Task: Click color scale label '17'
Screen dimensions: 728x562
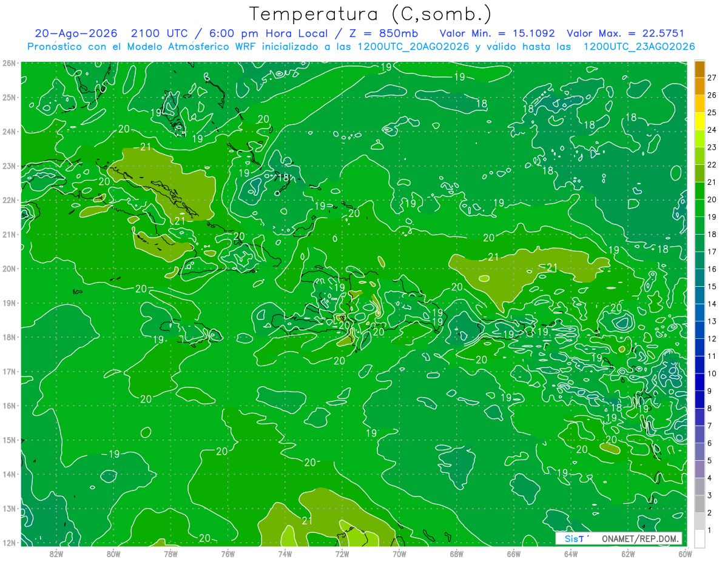Action: pos(712,252)
